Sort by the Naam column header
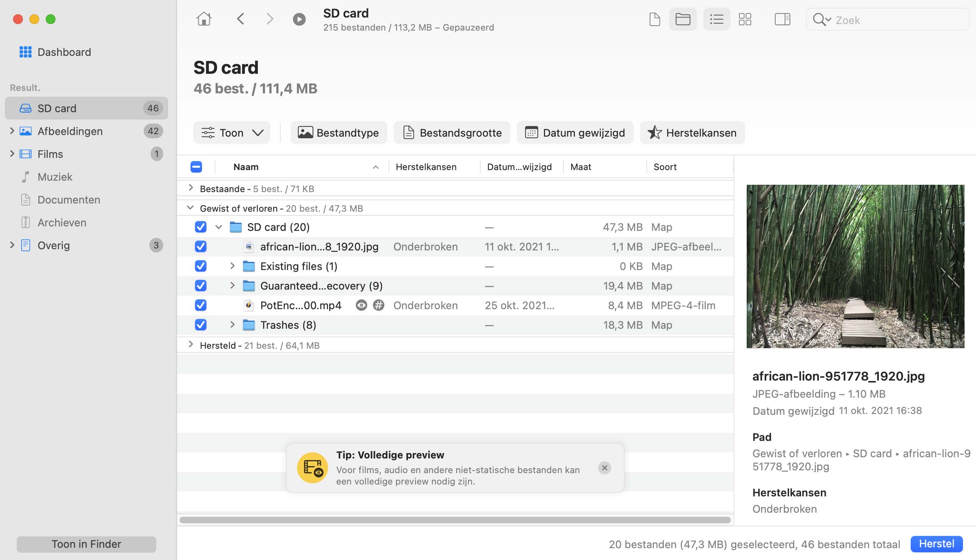The height and width of the screenshot is (560, 976). (302, 167)
